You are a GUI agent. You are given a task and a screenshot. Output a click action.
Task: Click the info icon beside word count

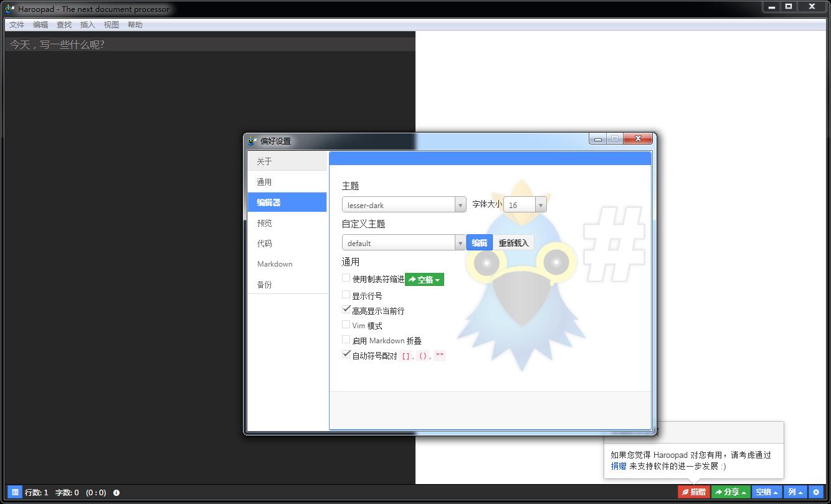(x=116, y=493)
